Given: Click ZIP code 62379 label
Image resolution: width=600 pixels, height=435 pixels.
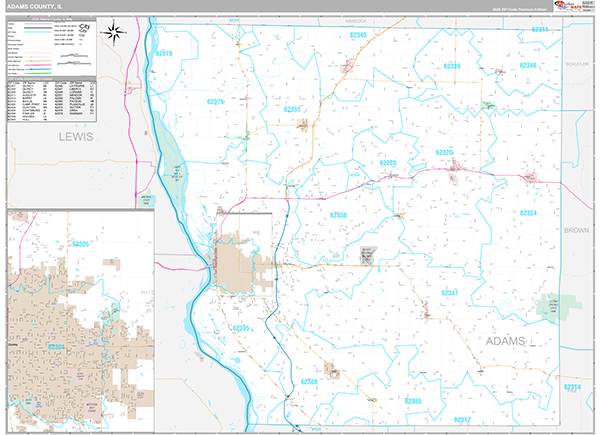Looking at the screenshot, I should click(x=164, y=54).
